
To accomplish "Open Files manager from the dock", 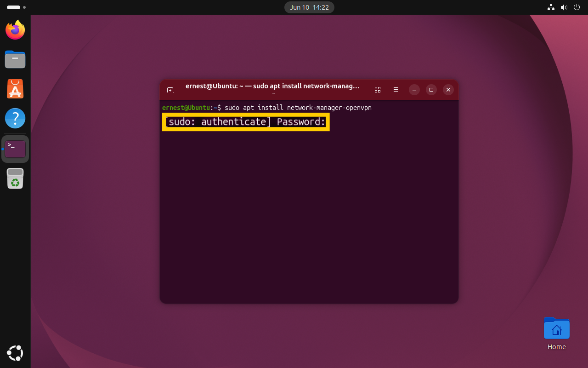I will (x=15, y=59).
